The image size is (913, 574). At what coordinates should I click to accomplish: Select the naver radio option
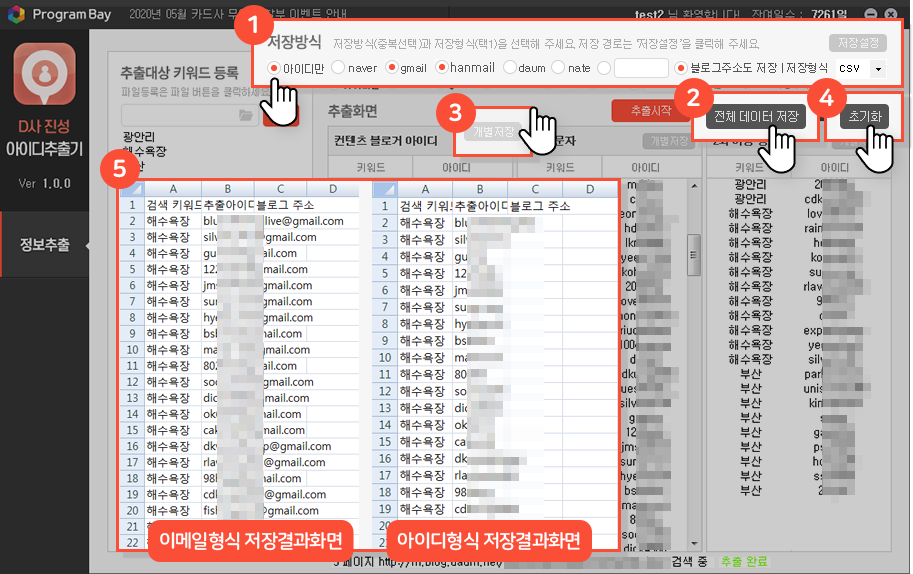[338, 68]
